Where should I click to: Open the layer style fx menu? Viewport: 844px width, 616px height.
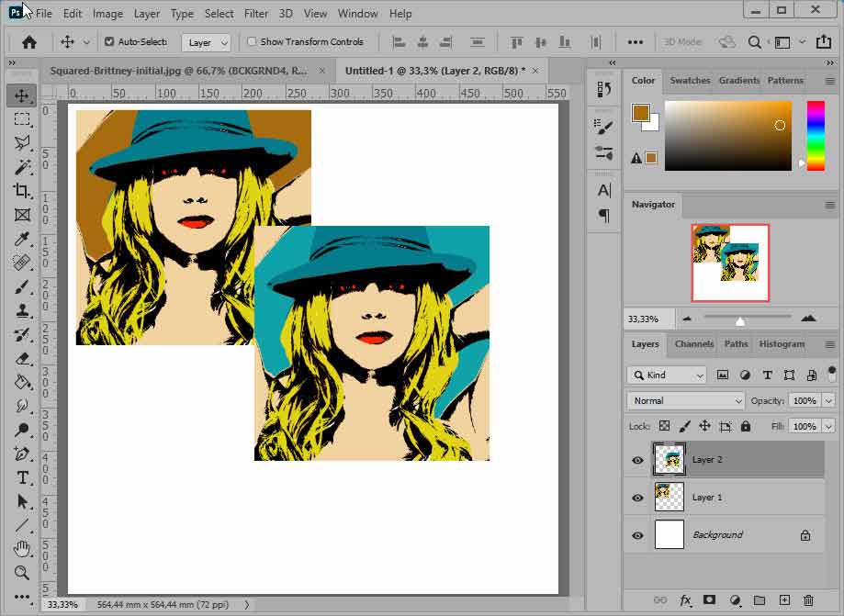pyautogui.click(x=685, y=599)
